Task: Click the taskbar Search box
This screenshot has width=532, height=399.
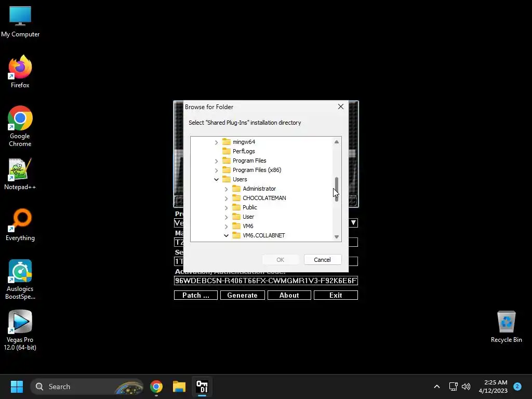Action: [x=87, y=387]
